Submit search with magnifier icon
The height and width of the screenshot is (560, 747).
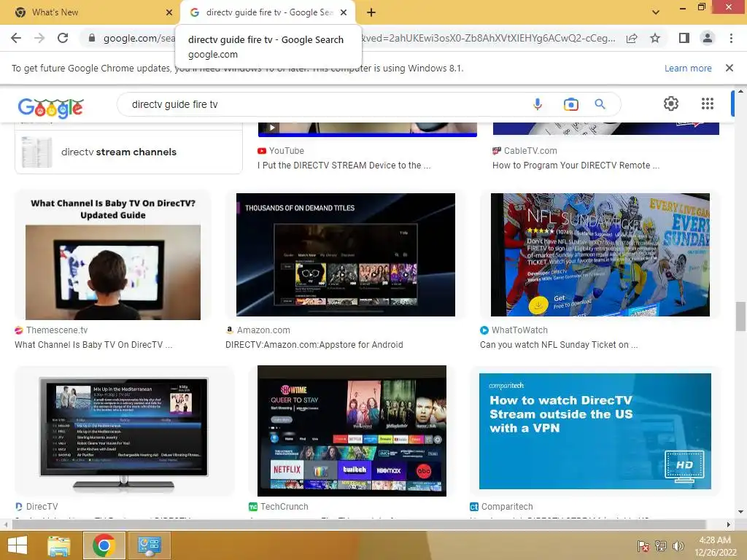point(600,104)
